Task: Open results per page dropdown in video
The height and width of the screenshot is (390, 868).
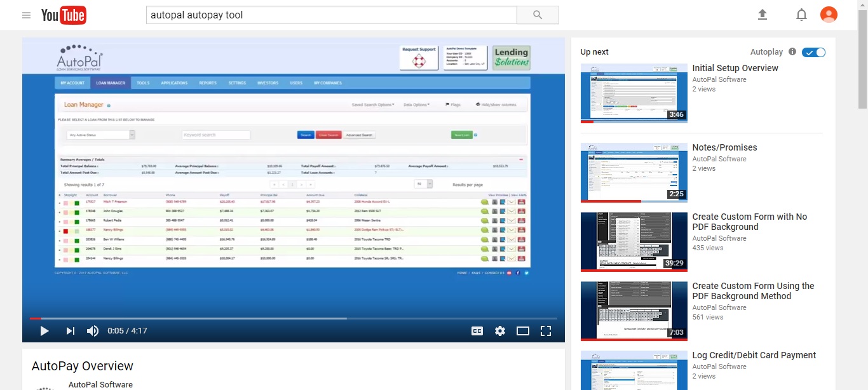Action: (x=423, y=184)
